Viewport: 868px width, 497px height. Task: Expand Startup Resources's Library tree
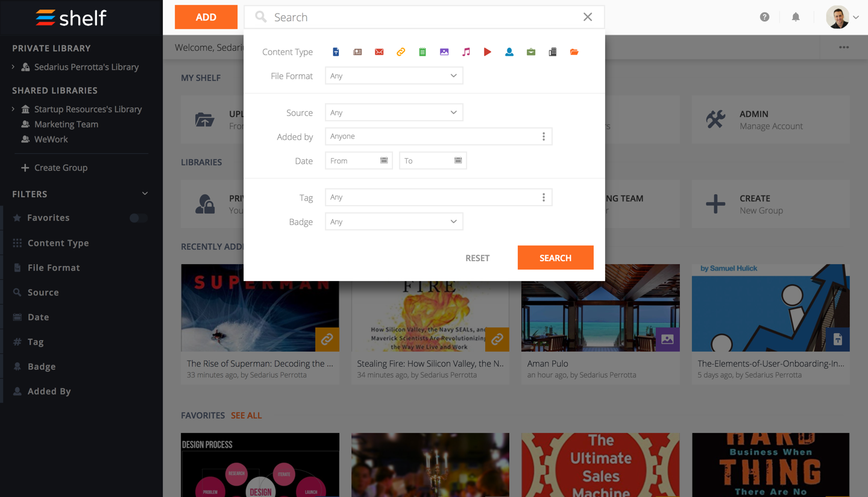click(x=13, y=109)
